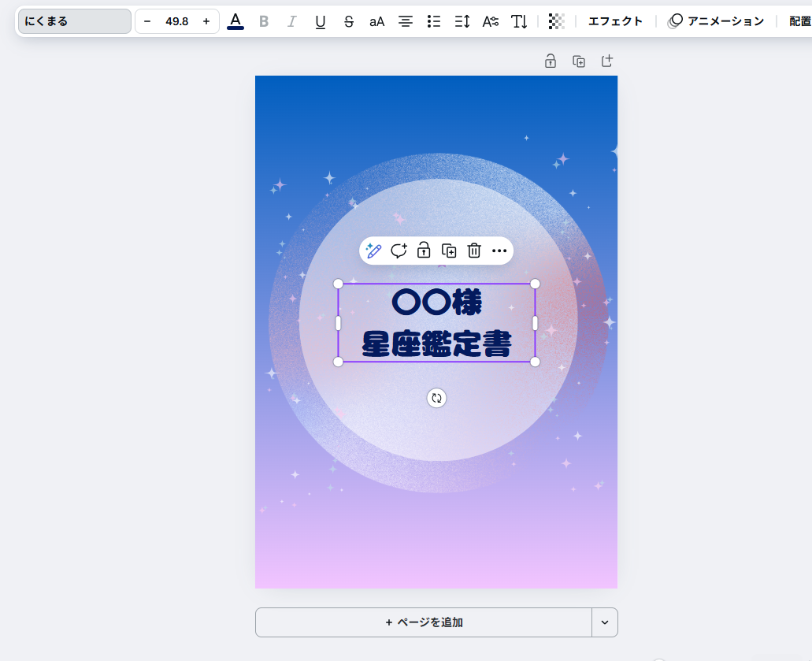Select the 〇〇様 text line

(x=436, y=303)
